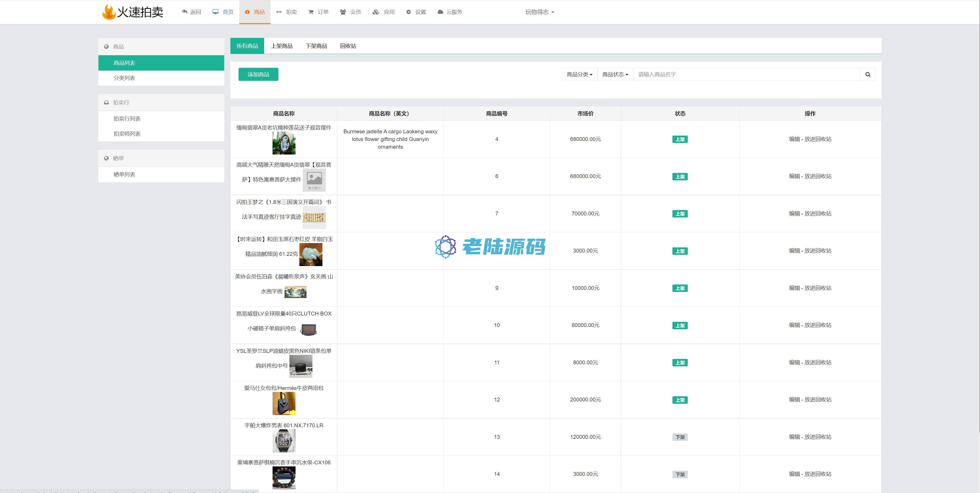Click 编辑 for product 7
This screenshot has height=493, width=980.
pos(794,214)
